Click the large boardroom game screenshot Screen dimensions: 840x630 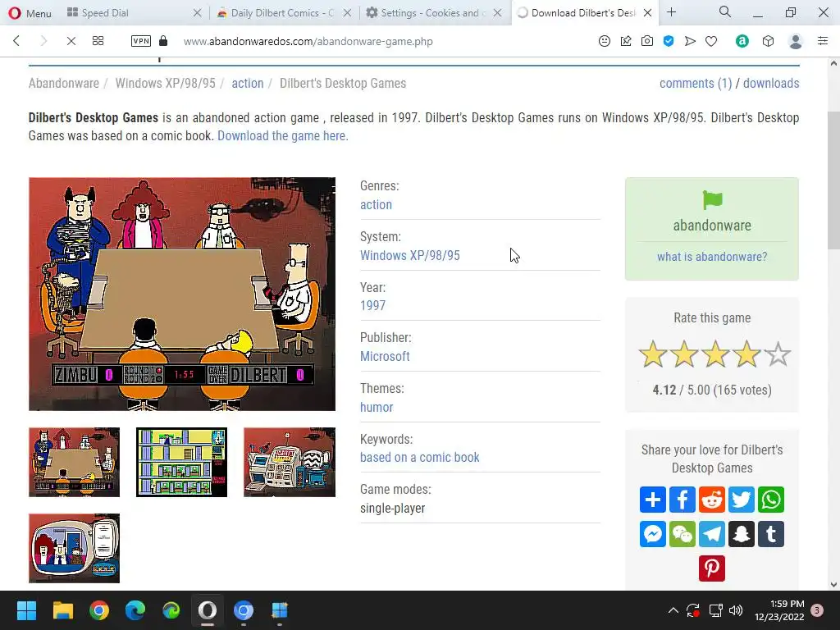click(182, 294)
